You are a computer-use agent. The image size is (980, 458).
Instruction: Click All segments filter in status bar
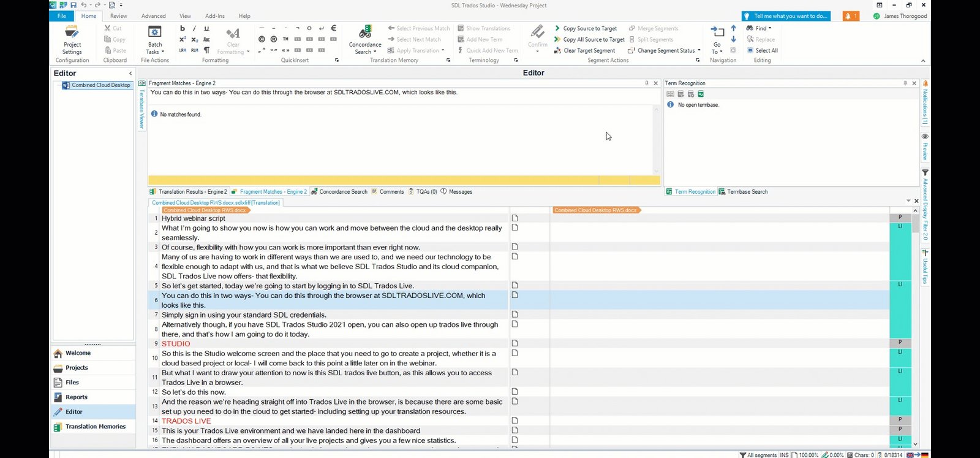coord(758,454)
